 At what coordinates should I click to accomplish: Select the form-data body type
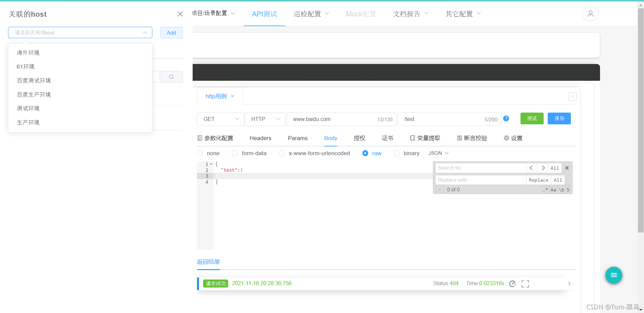point(249,153)
